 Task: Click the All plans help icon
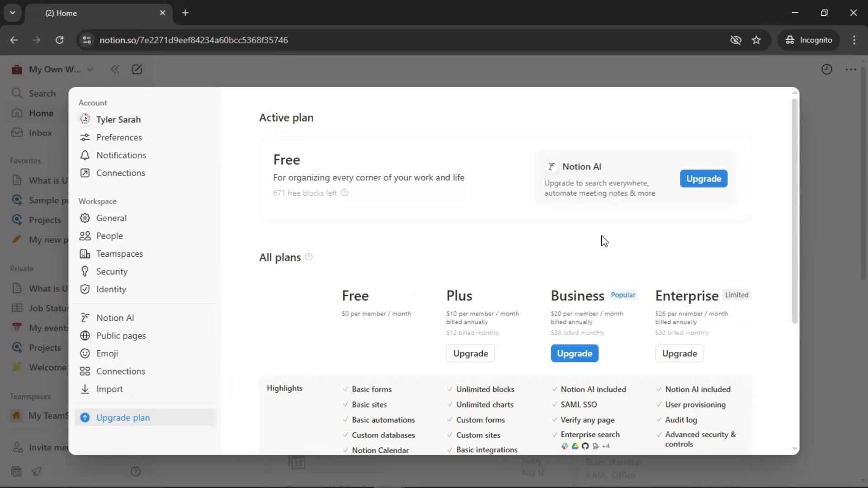coord(309,257)
